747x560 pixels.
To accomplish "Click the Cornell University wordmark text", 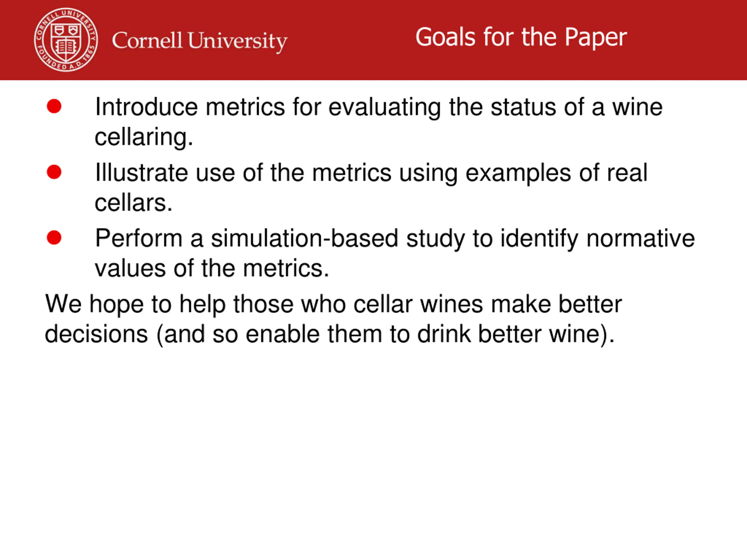I will [x=200, y=41].
